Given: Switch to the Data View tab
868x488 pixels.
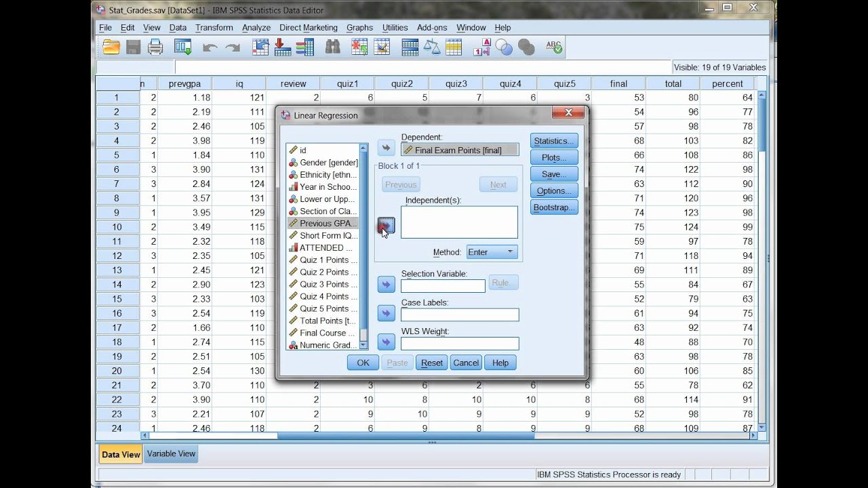Looking at the screenshot, I should [x=121, y=454].
